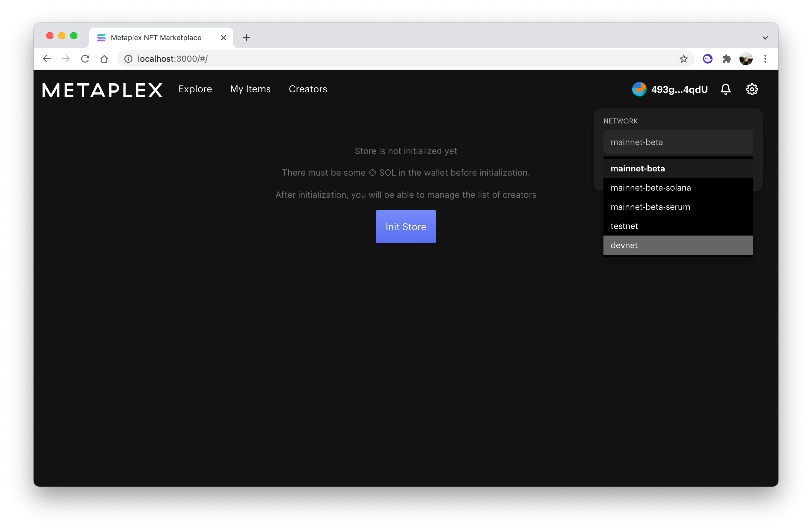Click the Metaplex logo
812x531 pixels.
(102, 90)
